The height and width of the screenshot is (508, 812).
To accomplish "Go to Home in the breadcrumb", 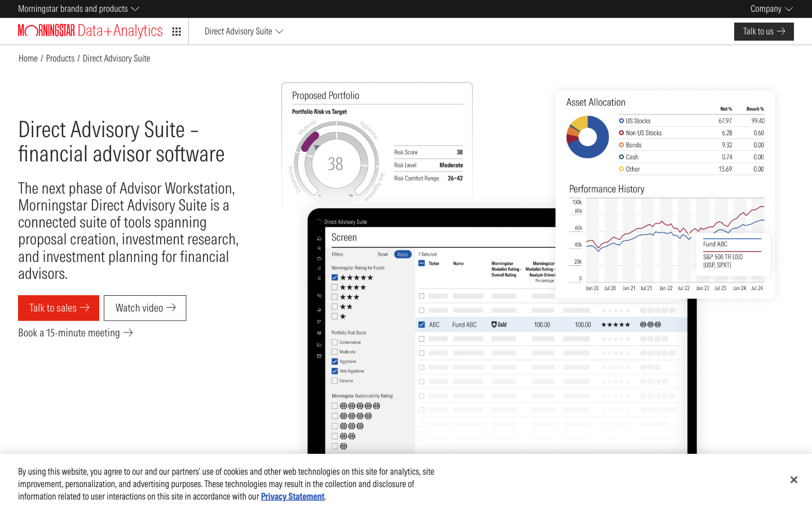I will pyautogui.click(x=28, y=58).
